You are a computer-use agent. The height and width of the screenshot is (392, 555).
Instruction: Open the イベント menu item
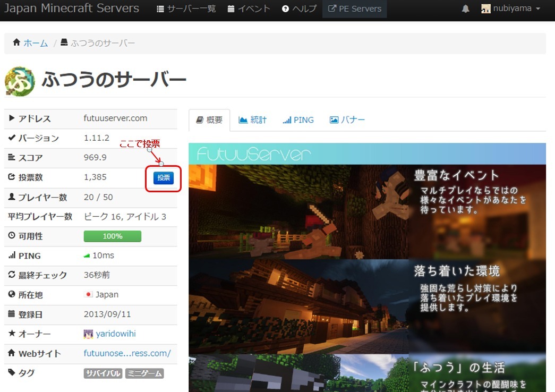(249, 9)
